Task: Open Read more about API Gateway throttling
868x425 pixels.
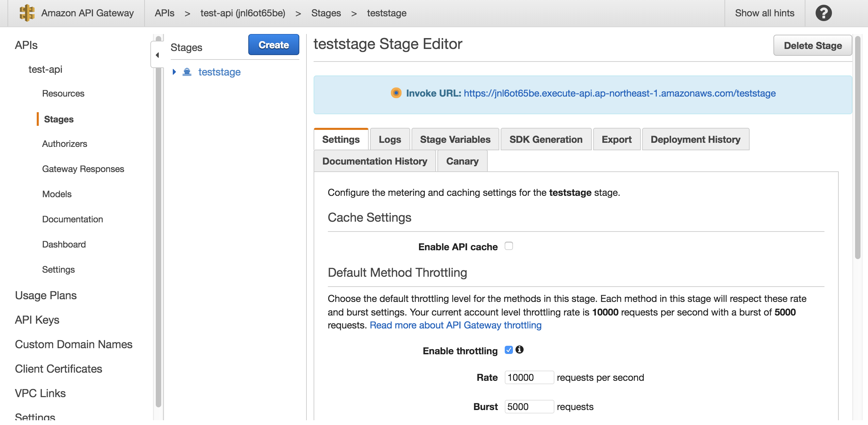Action: pos(455,325)
